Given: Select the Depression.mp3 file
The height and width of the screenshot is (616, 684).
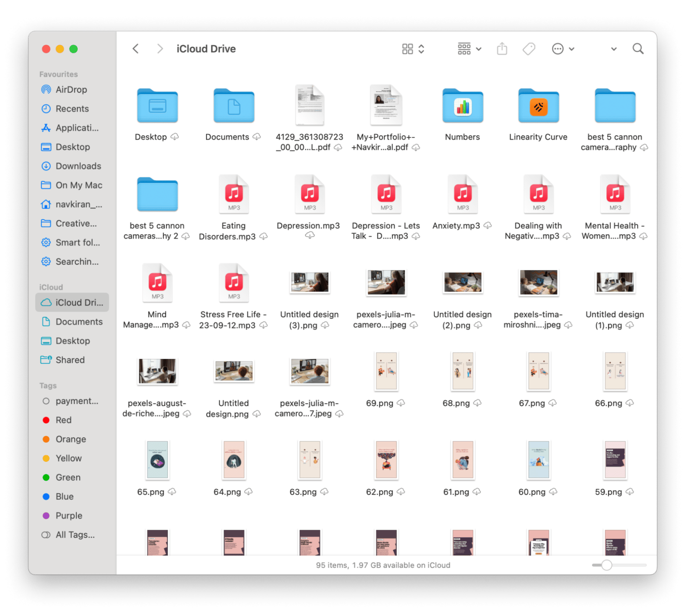Looking at the screenshot, I should [x=310, y=194].
